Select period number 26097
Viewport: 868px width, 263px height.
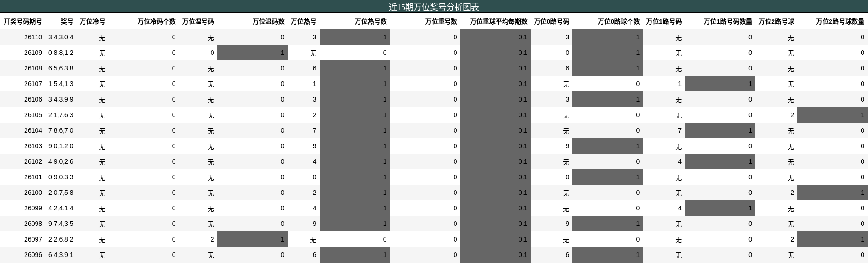(33, 239)
